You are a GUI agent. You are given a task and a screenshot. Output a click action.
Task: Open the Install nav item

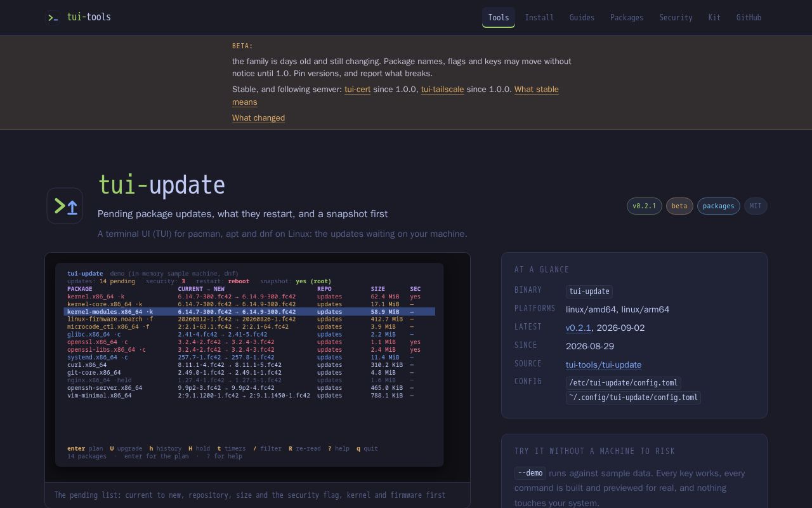539,18
